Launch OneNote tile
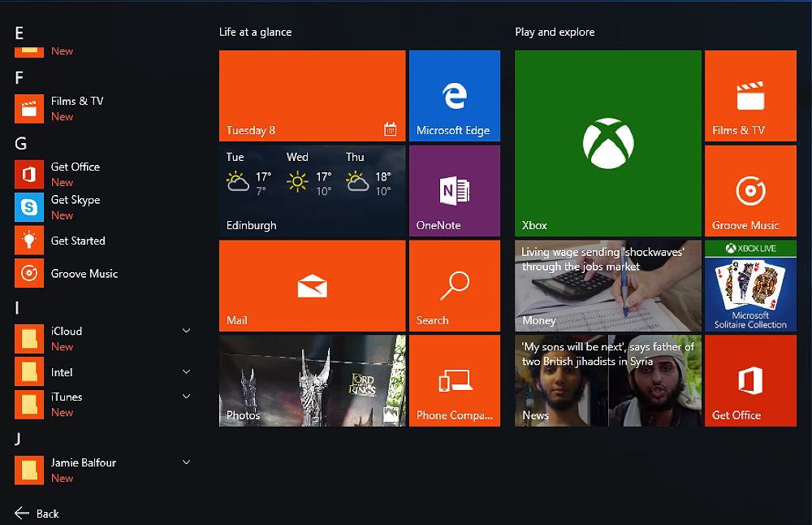The width and height of the screenshot is (812, 525). pyautogui.click(x=455, y=190)
